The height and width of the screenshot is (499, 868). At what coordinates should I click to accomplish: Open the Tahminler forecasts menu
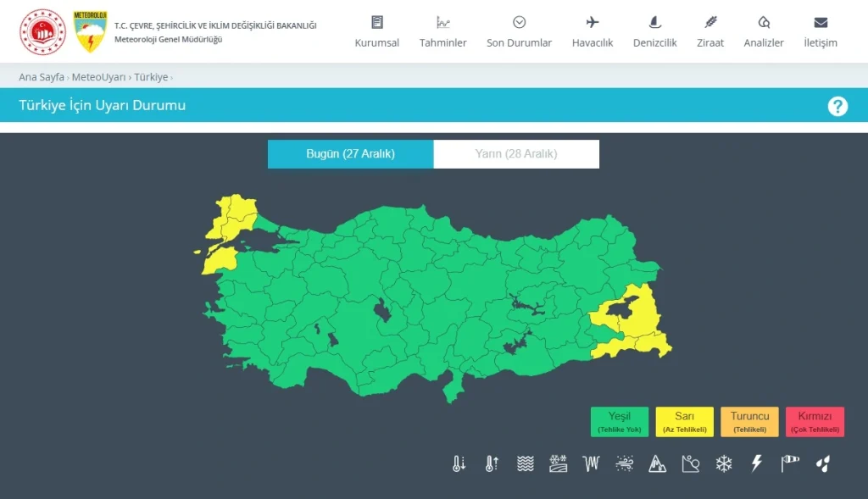click(x=442, y=31)
